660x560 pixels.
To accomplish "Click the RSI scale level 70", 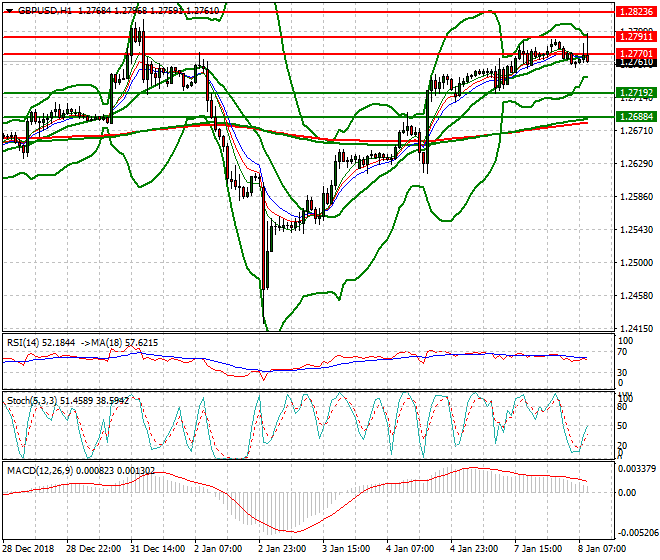I will pos(622,352).
